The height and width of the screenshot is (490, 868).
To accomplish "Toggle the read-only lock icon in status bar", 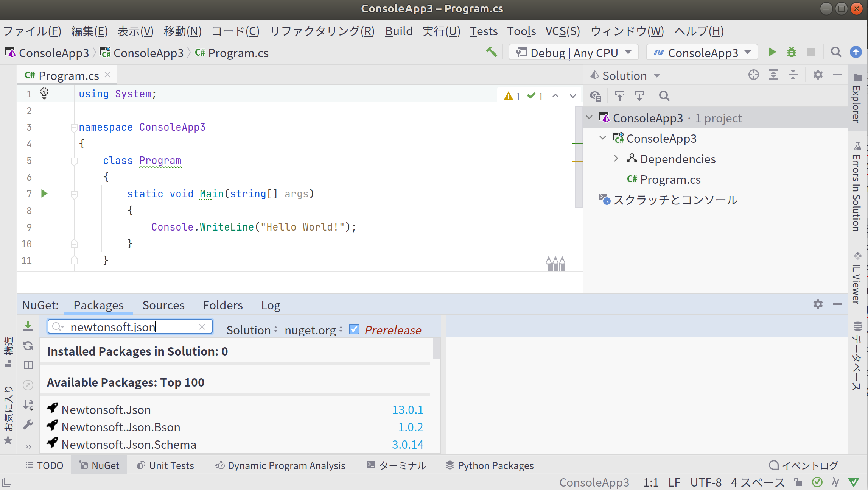I will [798, 482].
